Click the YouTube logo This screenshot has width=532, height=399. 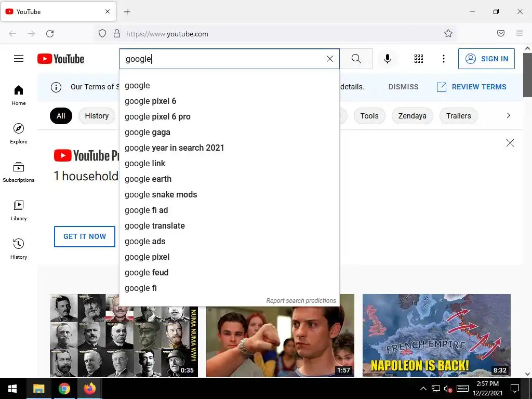tap(61, 59)
